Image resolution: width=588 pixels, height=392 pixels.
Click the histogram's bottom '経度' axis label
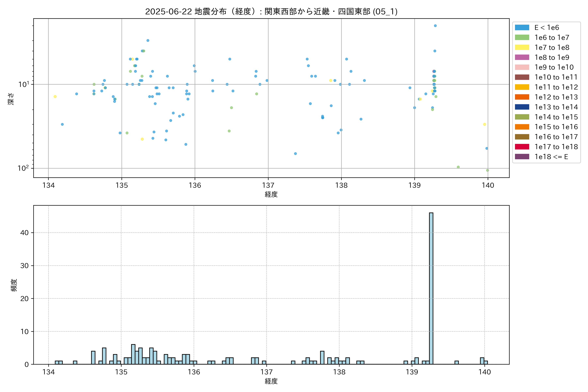[x=271, y=381]
